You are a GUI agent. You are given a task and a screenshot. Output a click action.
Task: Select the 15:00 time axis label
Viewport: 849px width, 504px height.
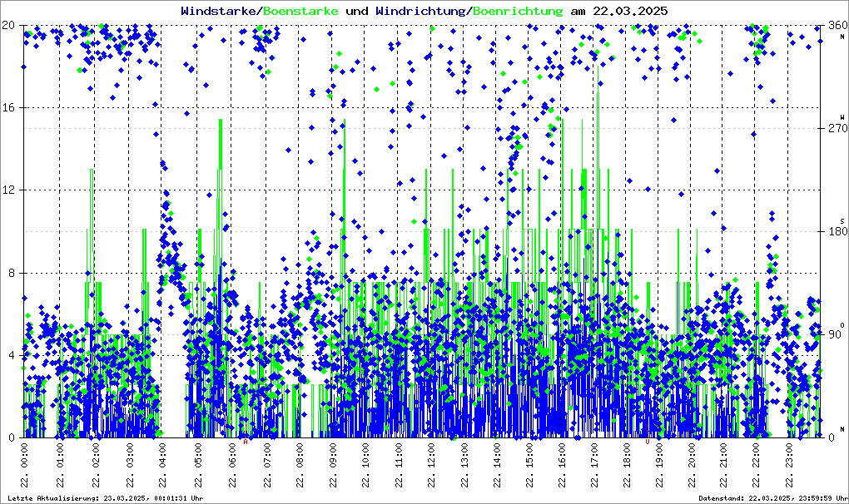pos(529,465)
